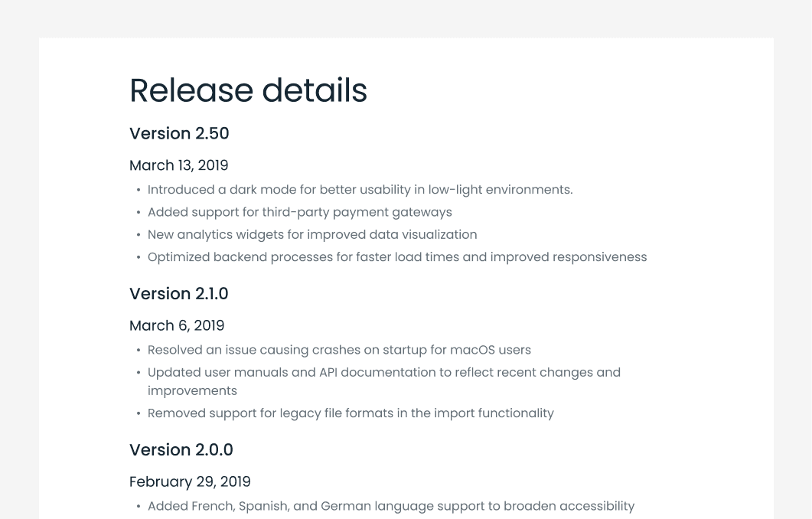Viewport: 812px width, 519px height.
Task: Click the macOS startup crashes bullet
Action: 339,350
